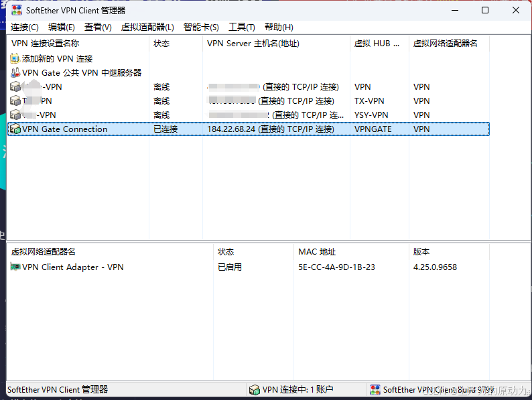Click the YSY-VPN hub cell
This screenshot has width=532, height=400.
click(371, 115)
